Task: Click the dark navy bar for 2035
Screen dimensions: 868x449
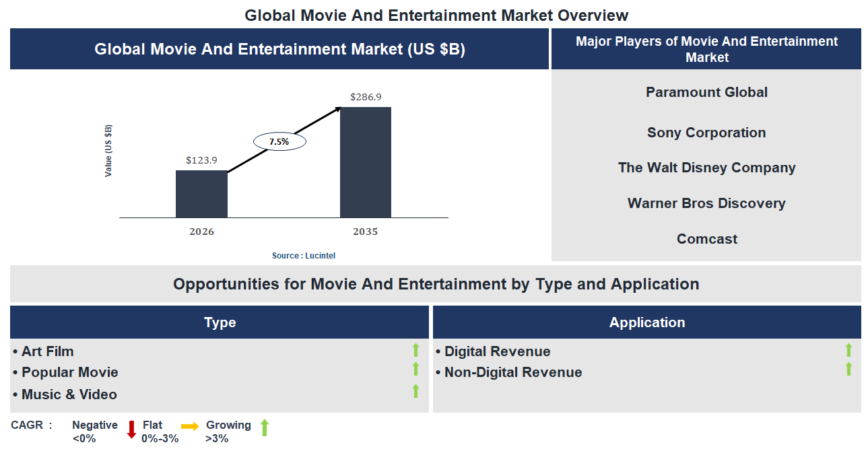Action: 366,164
